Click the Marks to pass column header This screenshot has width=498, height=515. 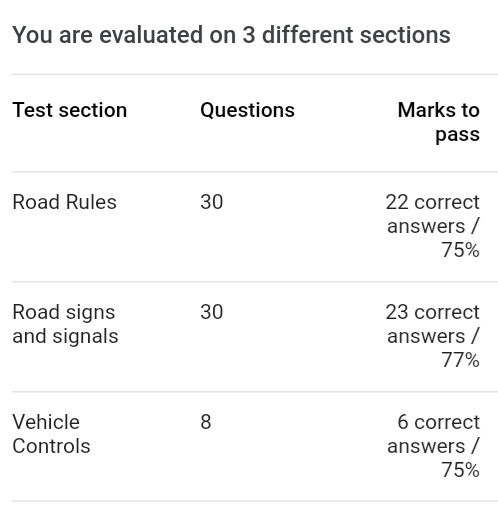[439, 122]
